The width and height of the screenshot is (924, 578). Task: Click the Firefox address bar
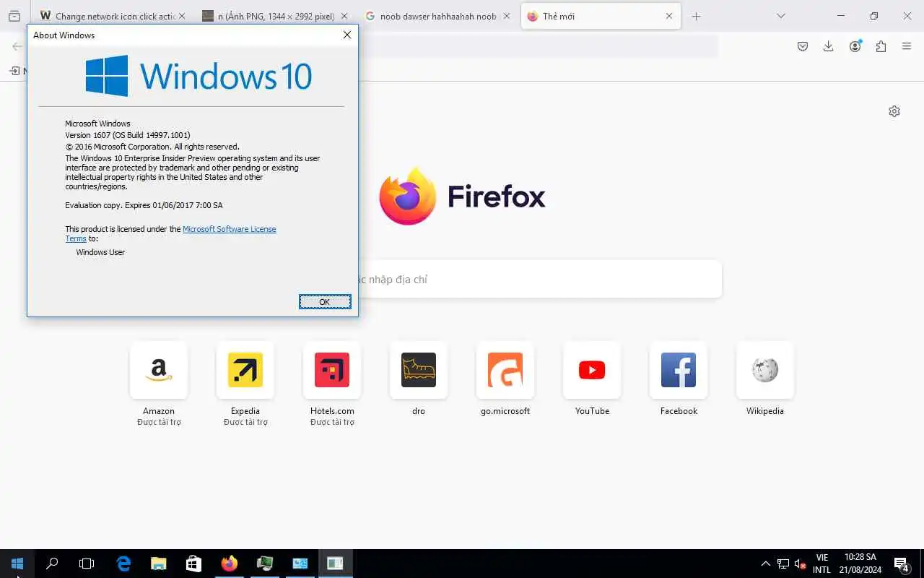click(x=538, y=46)
